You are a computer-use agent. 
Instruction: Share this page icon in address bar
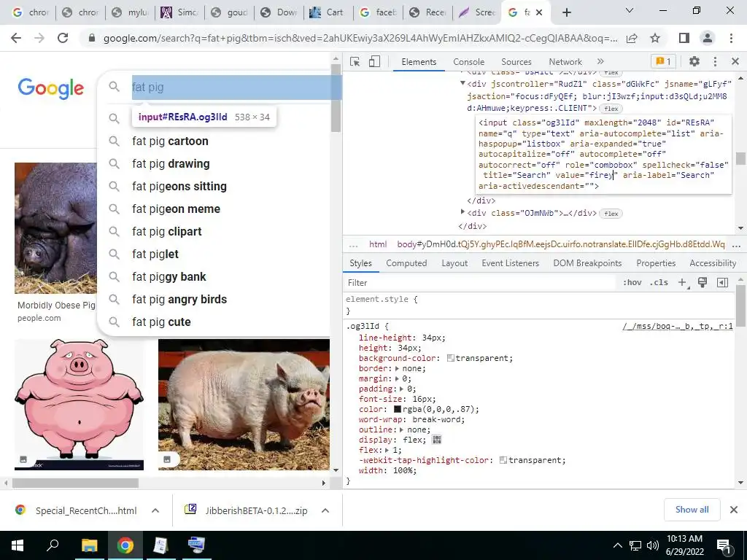point(632,38)
